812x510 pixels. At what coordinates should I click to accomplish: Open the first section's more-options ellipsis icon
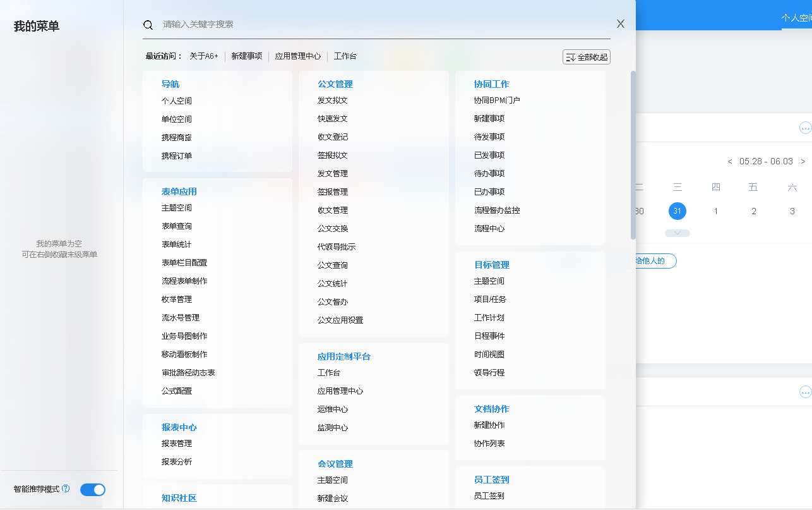tap(805, 128)
